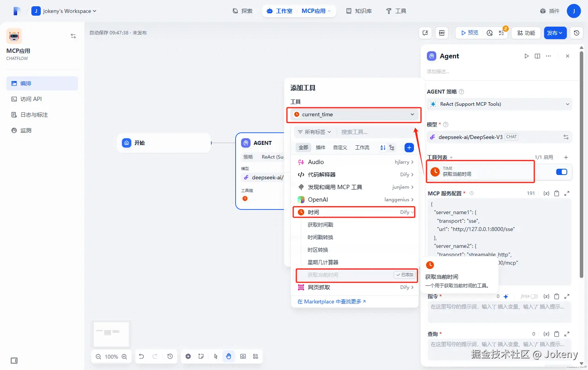Collapse the 时间 tool provider
The height and width of the screenshot is (370, 588).
pyautogui.click(x=354, y=212)
